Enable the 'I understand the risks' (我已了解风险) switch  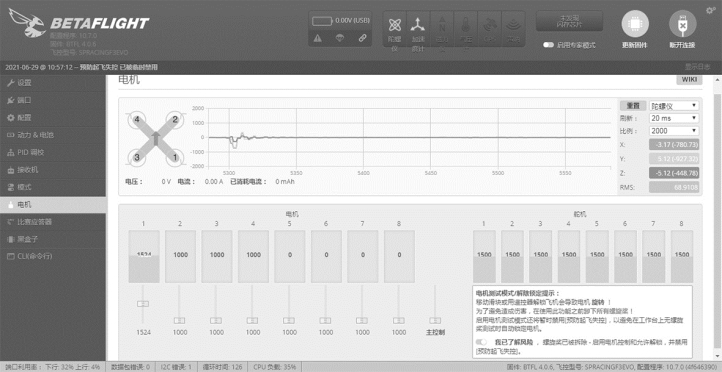point(482,342)
